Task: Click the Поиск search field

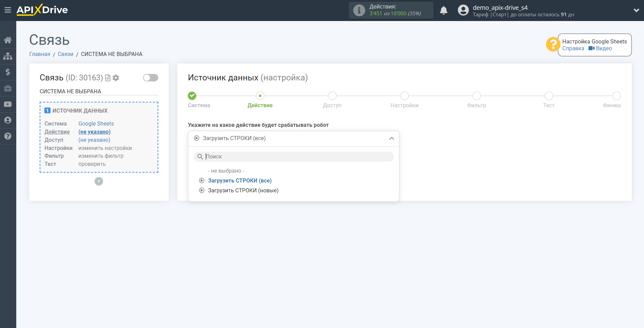Action: coord(294,156)
